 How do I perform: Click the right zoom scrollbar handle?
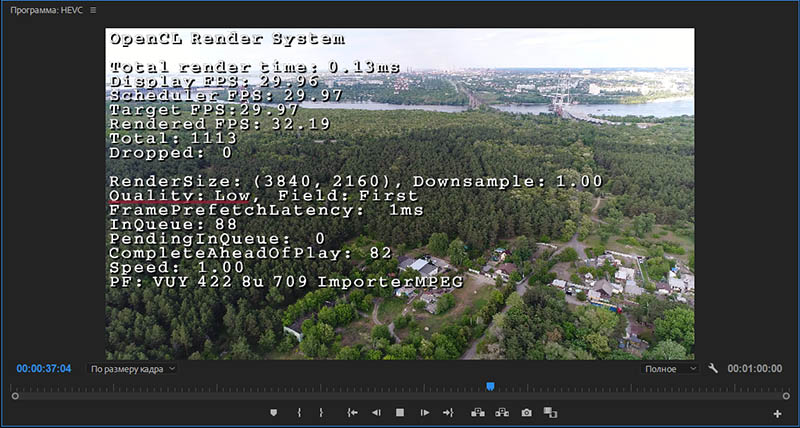tap(786, 396)
